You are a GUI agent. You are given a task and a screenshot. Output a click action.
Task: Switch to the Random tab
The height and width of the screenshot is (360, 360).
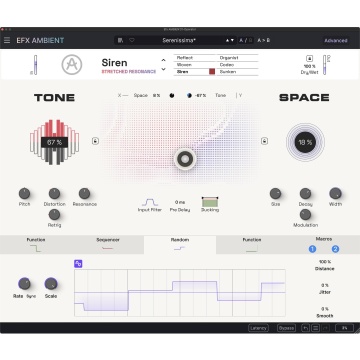click(x=180, y=245)
